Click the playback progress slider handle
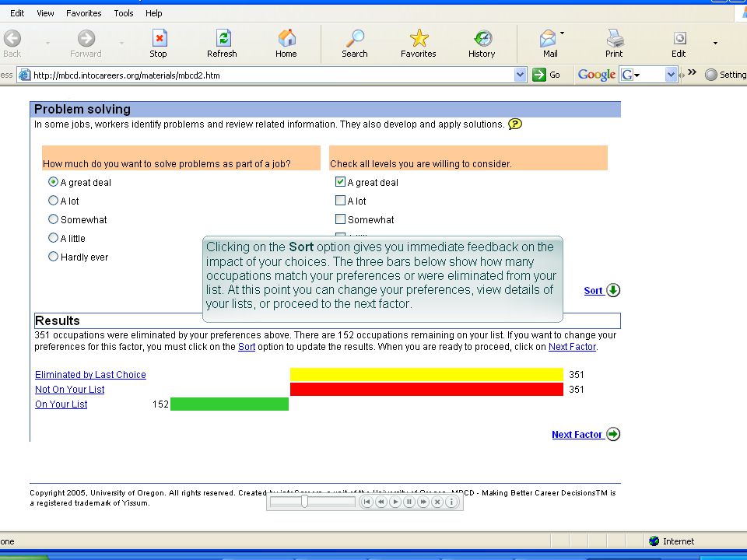 pyautogui.click(x=304, y=501)
